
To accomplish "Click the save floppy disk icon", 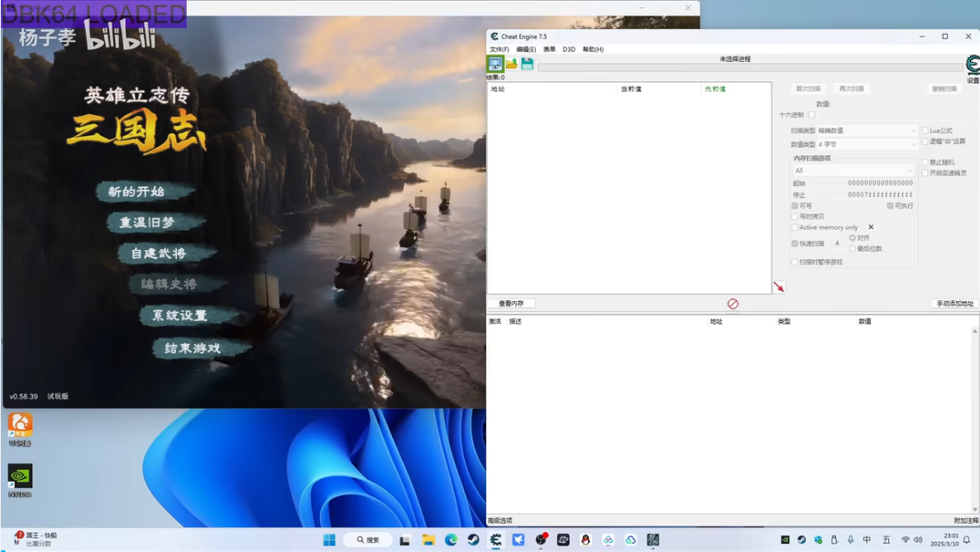I will (527, 64).
